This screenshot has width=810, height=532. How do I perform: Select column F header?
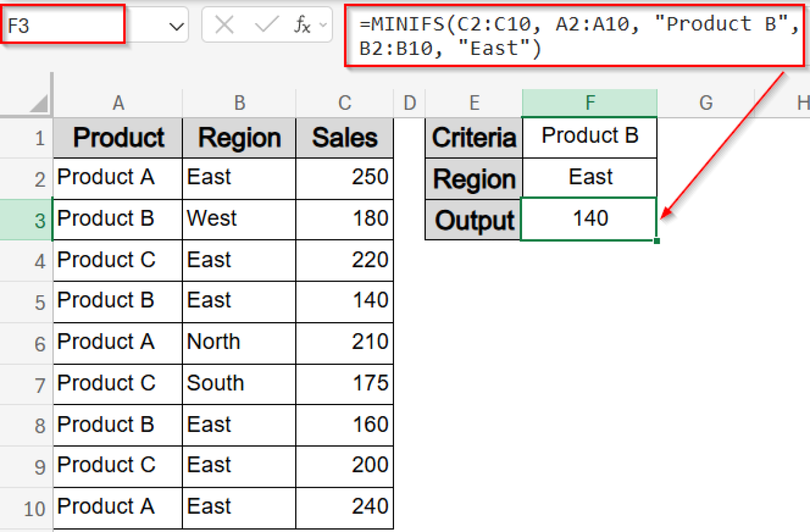click(589, 103)
